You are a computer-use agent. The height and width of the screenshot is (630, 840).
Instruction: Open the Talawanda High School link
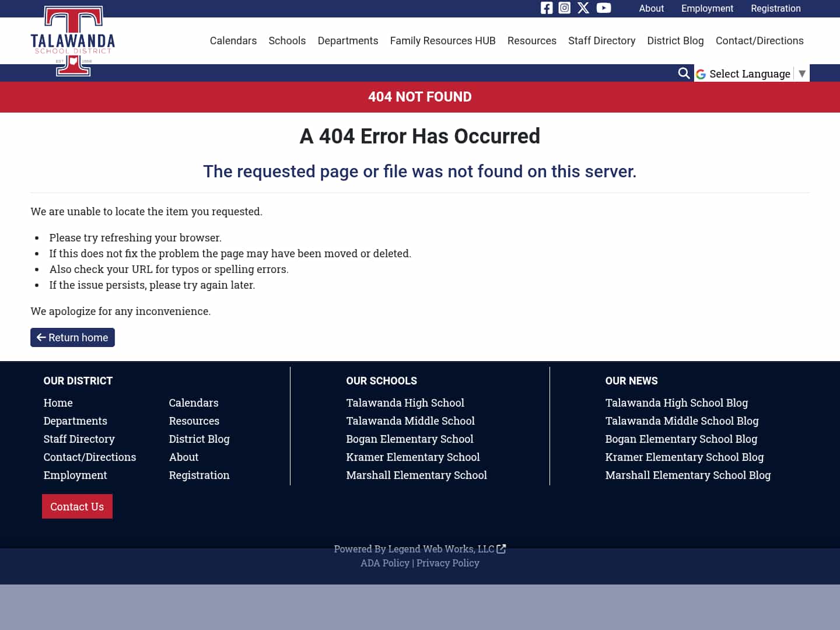405,402
